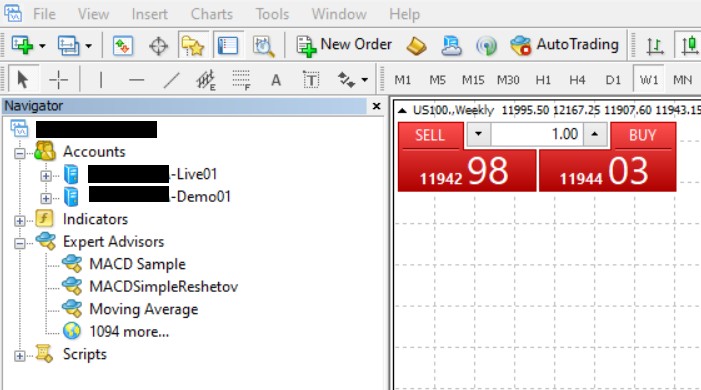Open the Charts menu

(x=211, y=14)
